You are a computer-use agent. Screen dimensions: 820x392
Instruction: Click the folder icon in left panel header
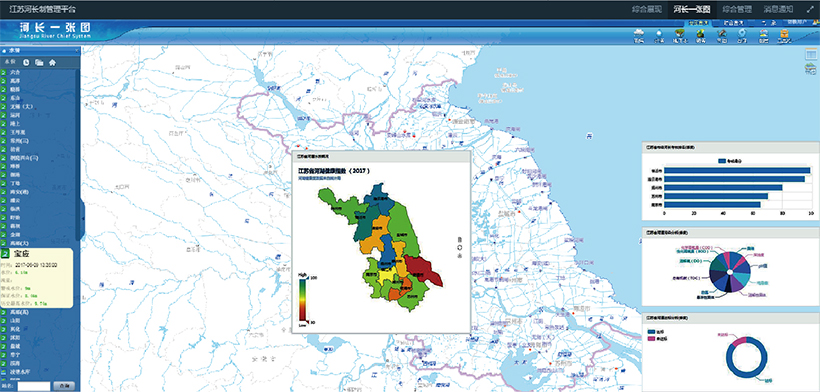click(x=39, y=63)
